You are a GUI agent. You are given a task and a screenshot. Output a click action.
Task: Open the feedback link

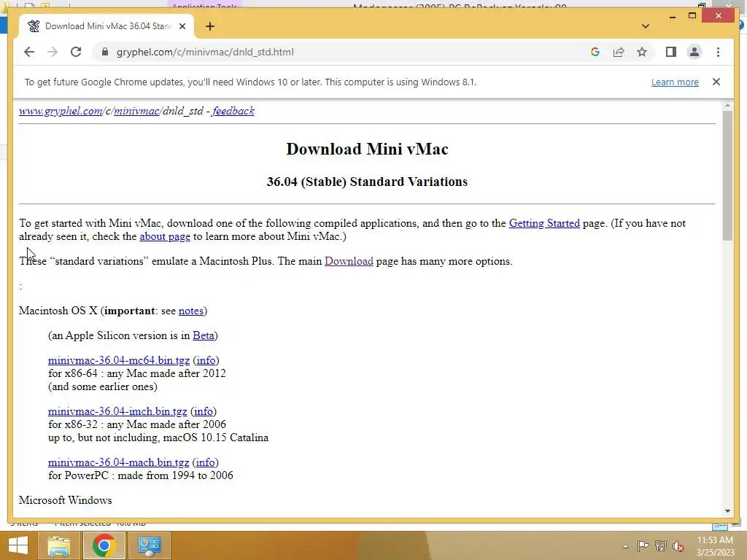coord(233,111)
